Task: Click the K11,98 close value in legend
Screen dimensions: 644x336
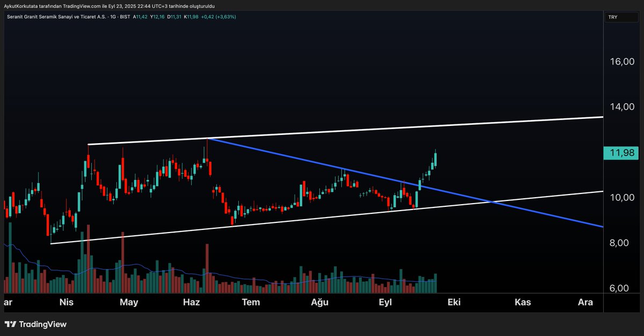Action: coord(191,17)
